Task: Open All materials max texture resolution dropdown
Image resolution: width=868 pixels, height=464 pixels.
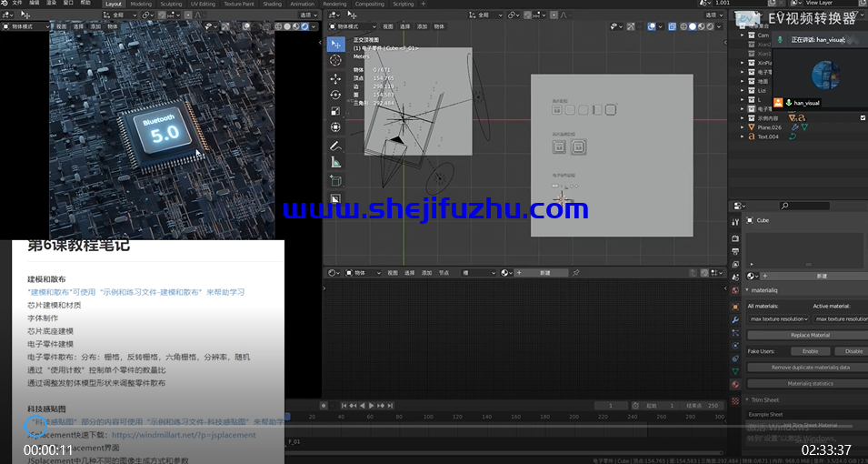Action: pyautogui.click(x=778, y=318)
